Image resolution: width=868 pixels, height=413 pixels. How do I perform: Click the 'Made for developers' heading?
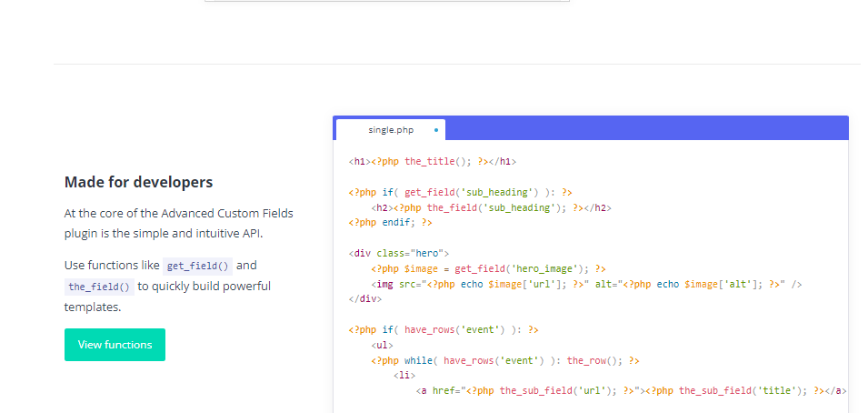click(x=138, y=182)
